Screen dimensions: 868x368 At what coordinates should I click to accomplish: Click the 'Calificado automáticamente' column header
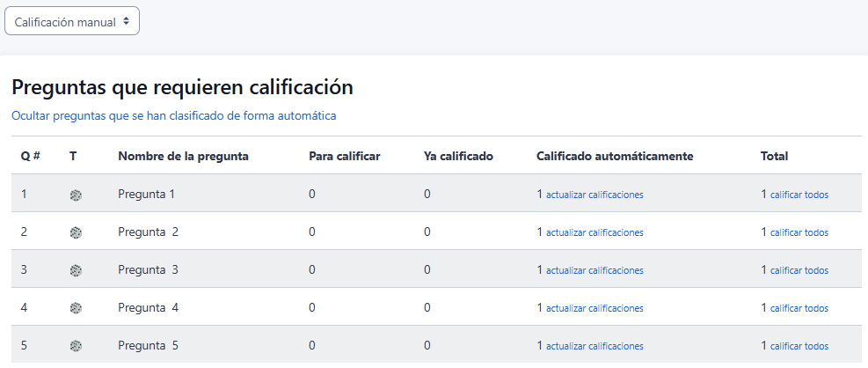tap(615, 157)
